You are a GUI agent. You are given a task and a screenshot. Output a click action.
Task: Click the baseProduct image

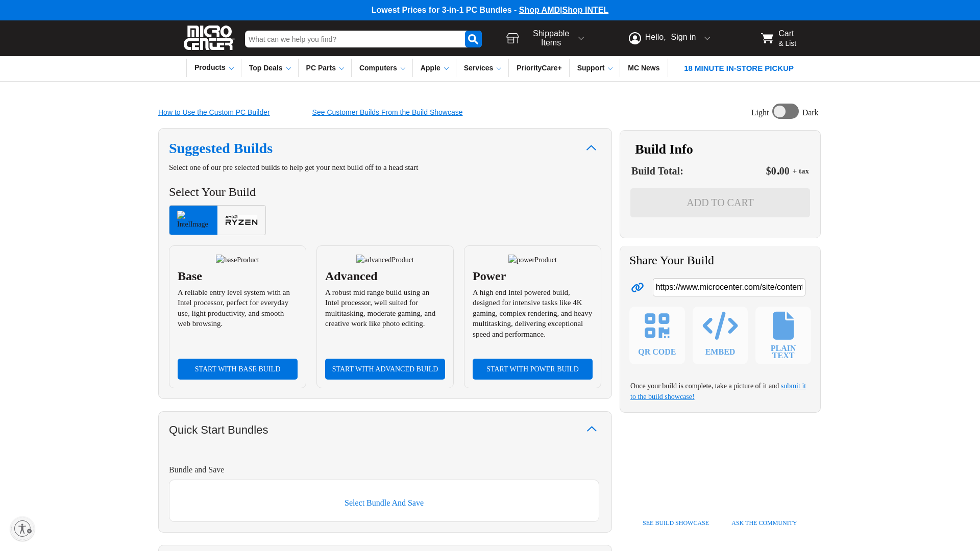(x=237, y=260)
